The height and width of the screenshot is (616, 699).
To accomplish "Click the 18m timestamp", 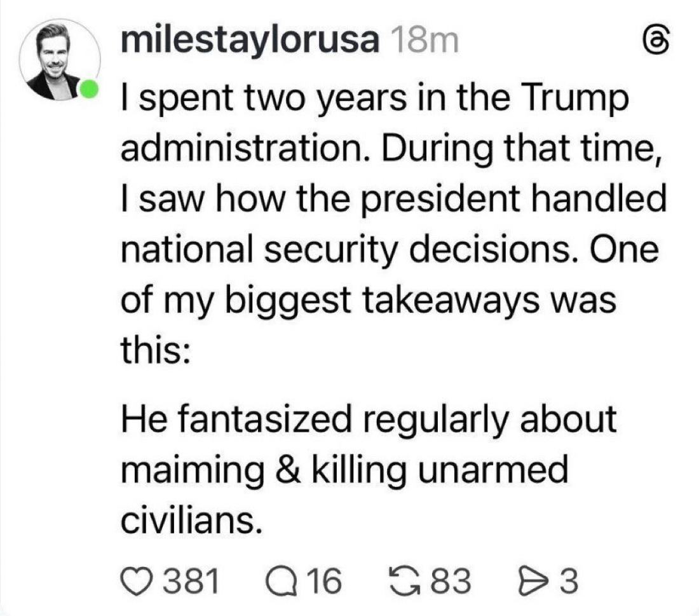I will (422, 42).
